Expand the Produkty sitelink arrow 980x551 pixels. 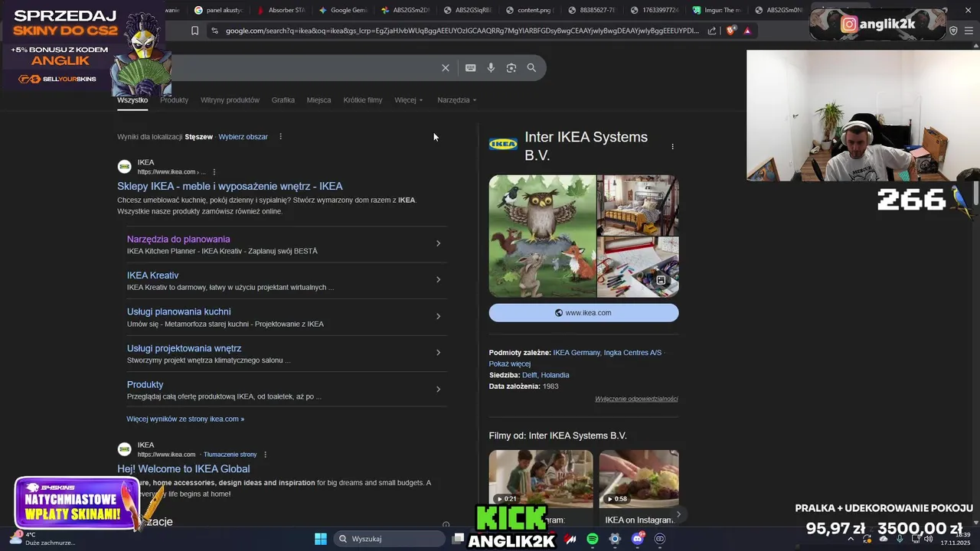click(x=438, y=390)
